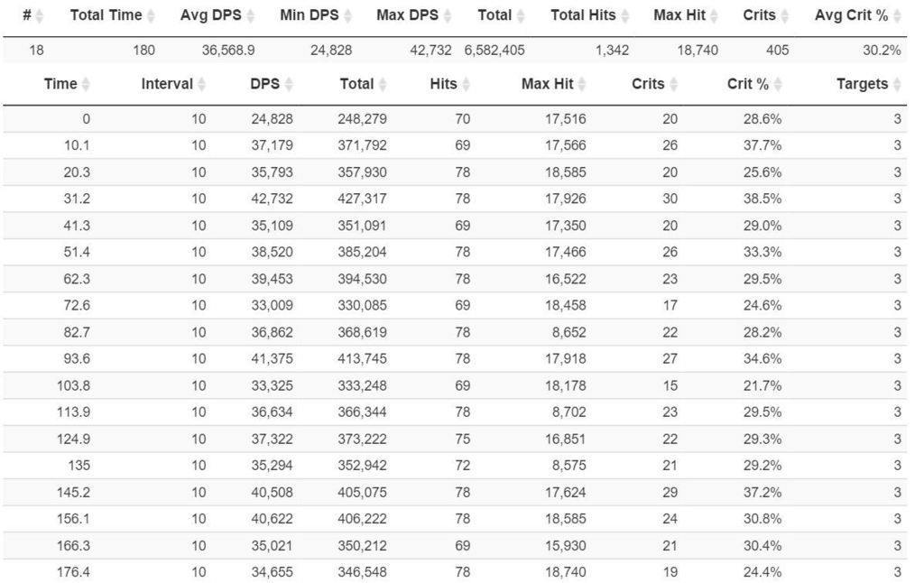The width and height of the screenshot is (924, 583).
Task: Click sort arrows icon beside Interval
Action: pyautogui.click(x=201, y=85)
